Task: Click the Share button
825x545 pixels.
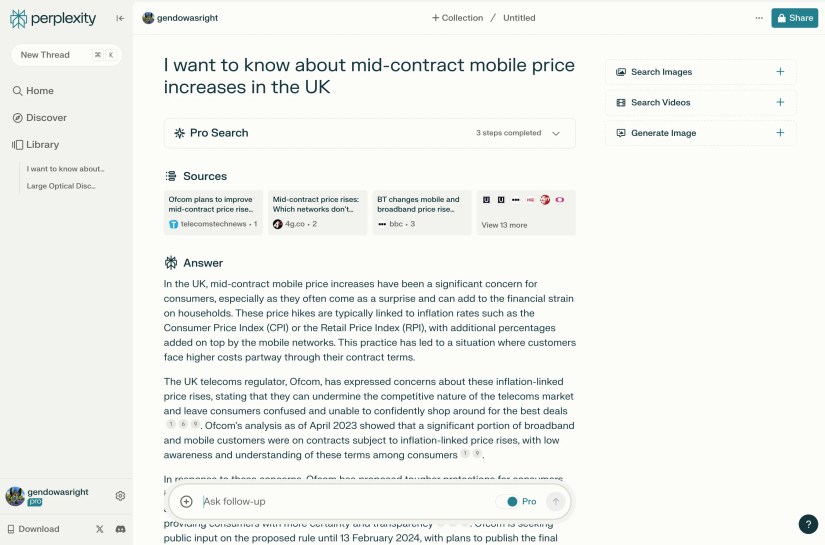Action: (x=794, y=18)
